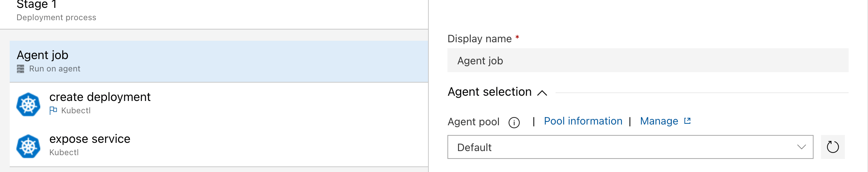The height and width of the screenshot is (172, 868).
Task: Click the dropdown chevron in Agent pool box
Action: pos(801,147)
